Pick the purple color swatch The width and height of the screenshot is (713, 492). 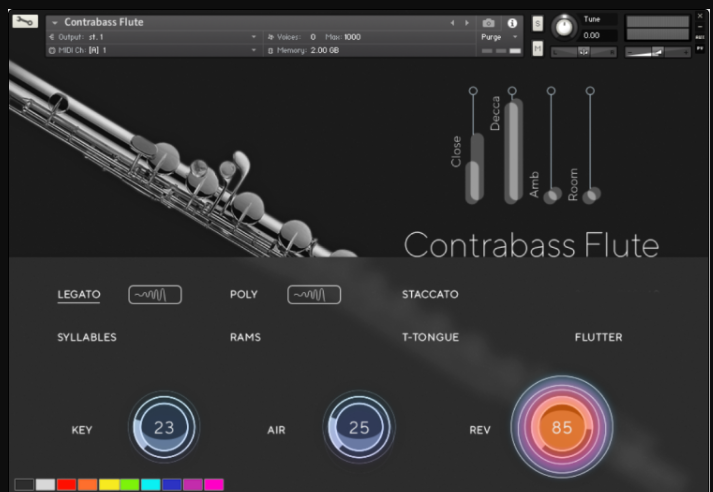[x=193, y=484]
